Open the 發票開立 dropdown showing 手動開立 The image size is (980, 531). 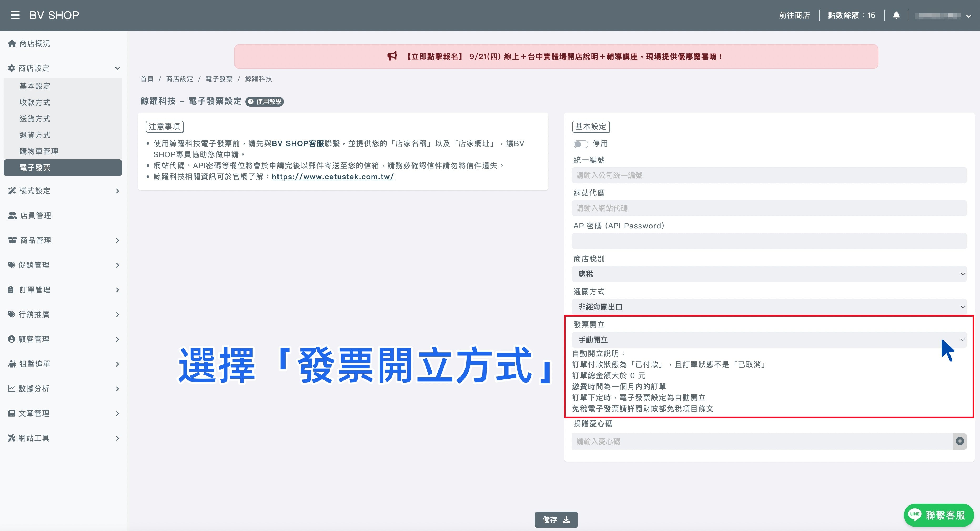point(769,339)
